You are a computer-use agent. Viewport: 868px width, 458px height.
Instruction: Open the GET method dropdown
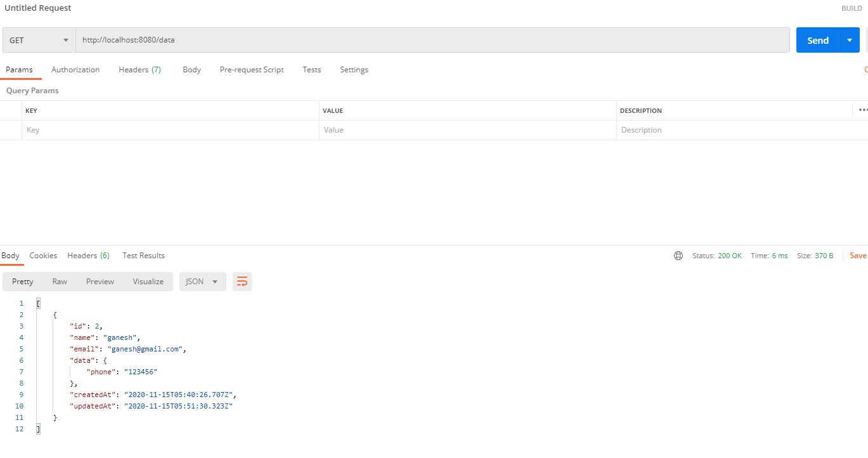[39, 40]
